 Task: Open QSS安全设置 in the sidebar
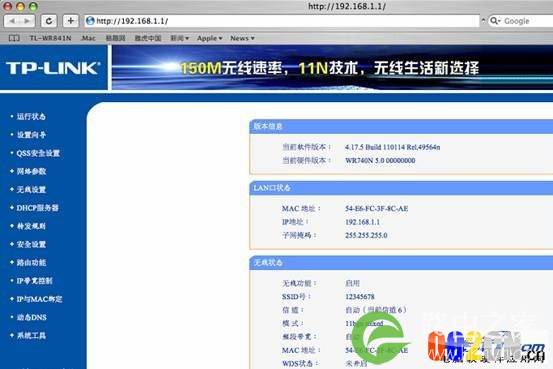(x=38, y=153)
